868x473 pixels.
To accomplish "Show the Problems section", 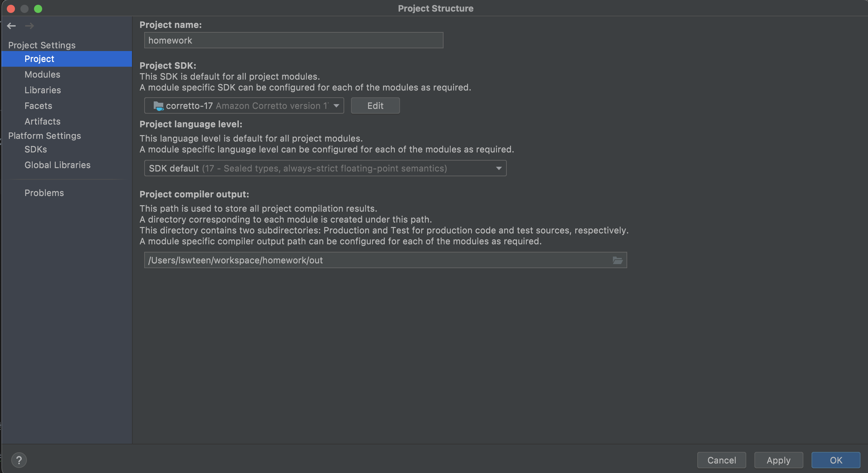I will pyautogui.click(x=44, y=193).
